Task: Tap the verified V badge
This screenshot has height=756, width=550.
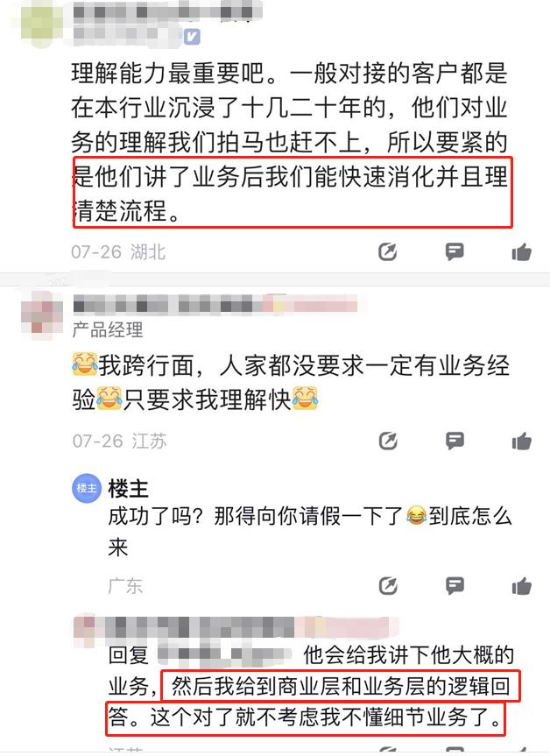Action: click(x=192, y=37)
